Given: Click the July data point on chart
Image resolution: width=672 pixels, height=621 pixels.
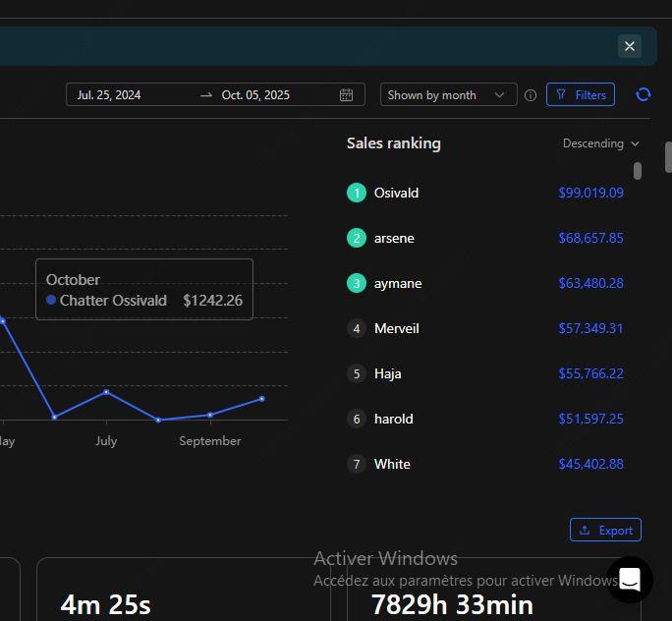Looking at the screenshot, I should pos(106,392).
